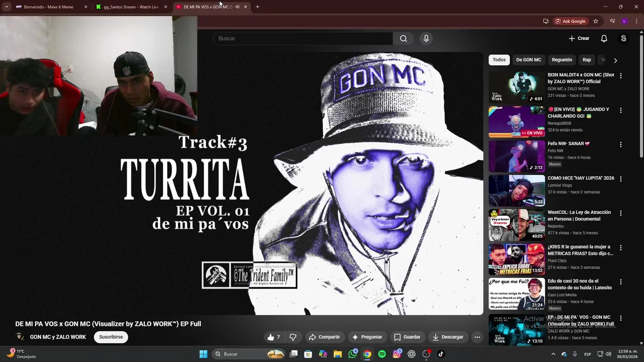This screenshot has height=362, width=644.
Task: Open the EN VIVO live stream thumbnail
Action: click(517, 121)
